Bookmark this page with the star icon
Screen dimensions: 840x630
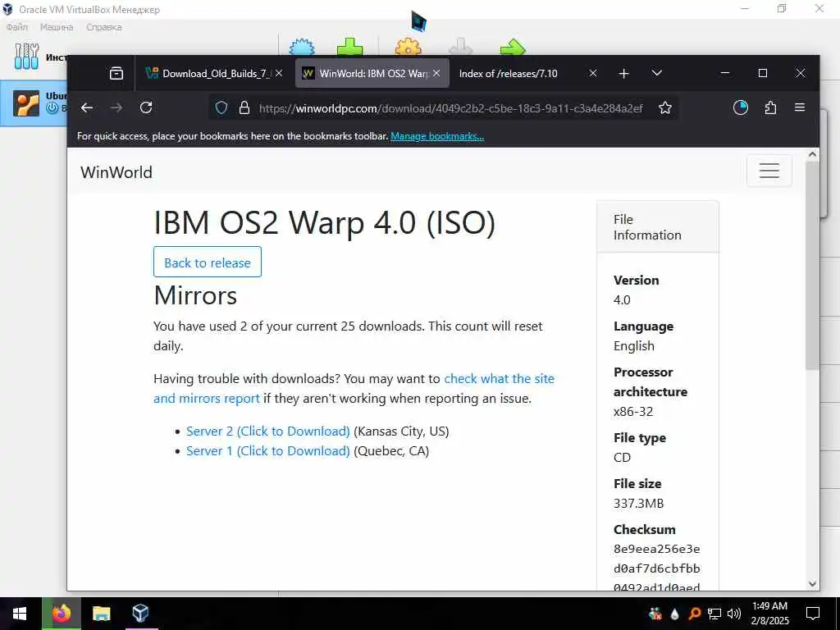point(665,107)
